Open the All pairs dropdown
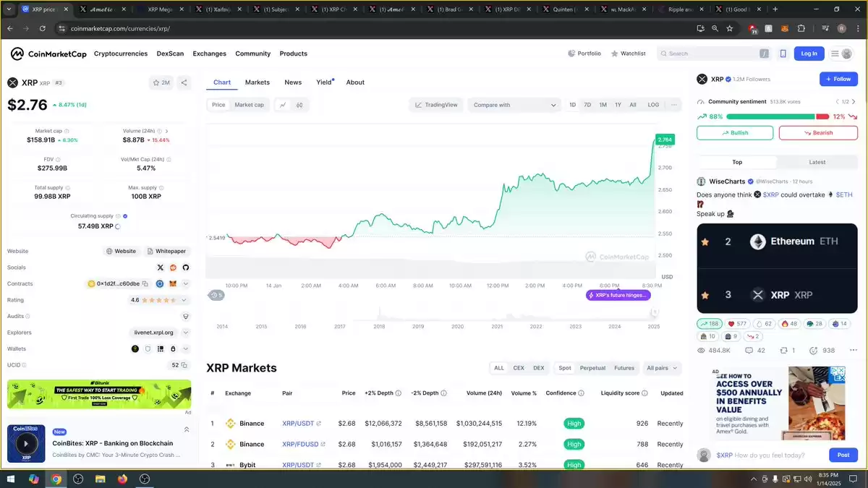 (x=662, y=368)
